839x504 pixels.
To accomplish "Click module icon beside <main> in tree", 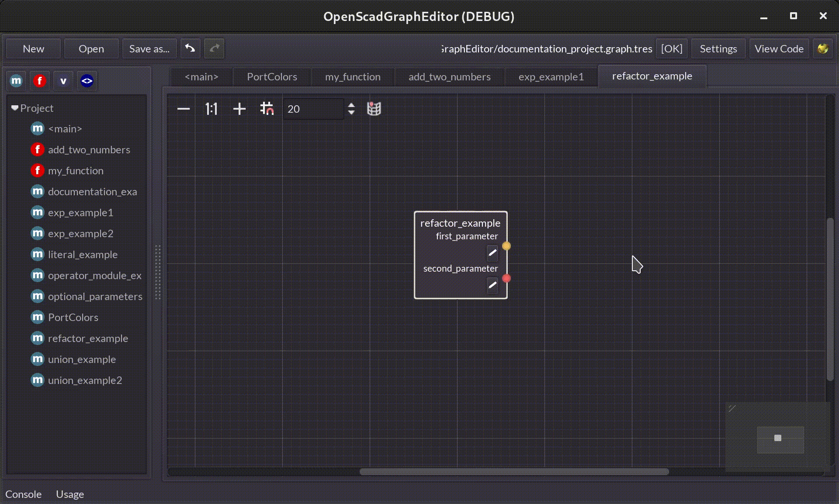I will click(38, 128).
